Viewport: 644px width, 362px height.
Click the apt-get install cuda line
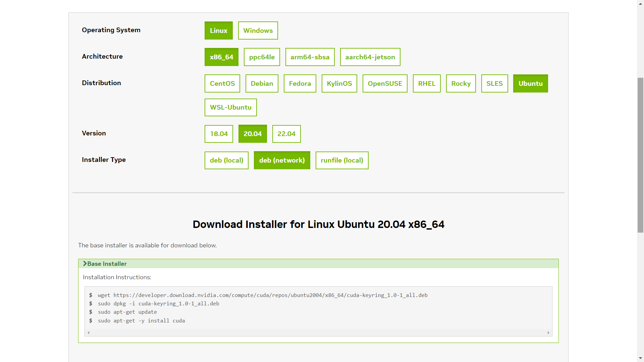click(141, 321)
